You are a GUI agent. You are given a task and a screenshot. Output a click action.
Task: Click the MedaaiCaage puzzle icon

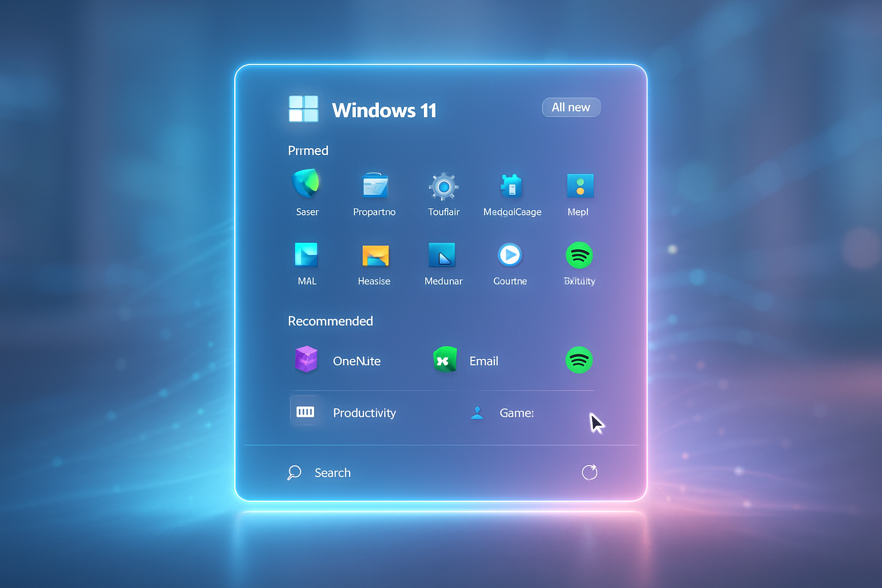(x=511, y=186)
